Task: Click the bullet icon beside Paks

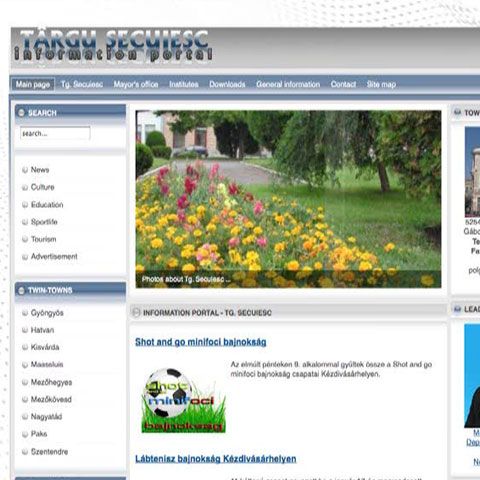Action: [25, 434]
